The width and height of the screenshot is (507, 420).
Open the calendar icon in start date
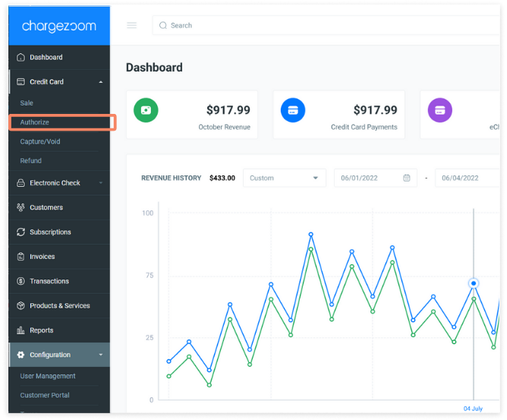pos(407,178)
